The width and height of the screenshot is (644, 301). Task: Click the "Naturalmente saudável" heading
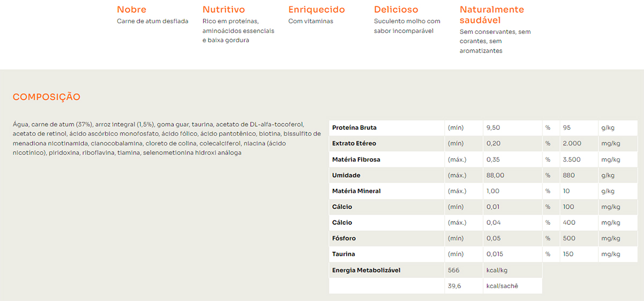(x=492, y=14)
